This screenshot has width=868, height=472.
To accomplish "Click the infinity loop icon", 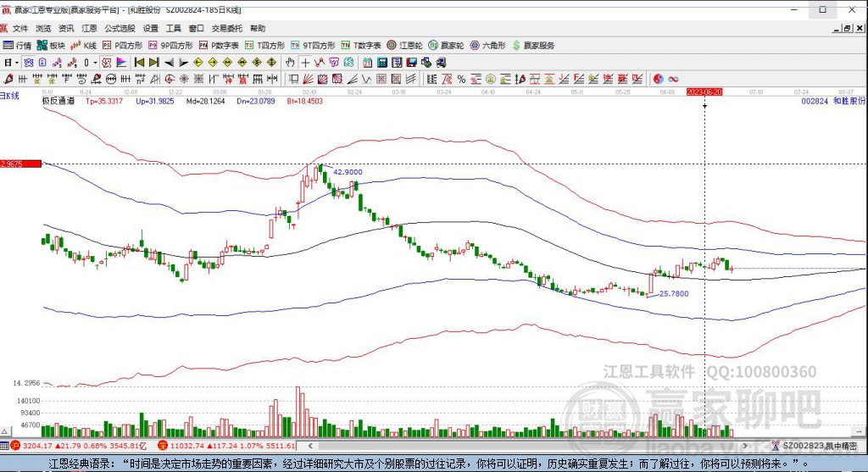I will tap(673, 79).
